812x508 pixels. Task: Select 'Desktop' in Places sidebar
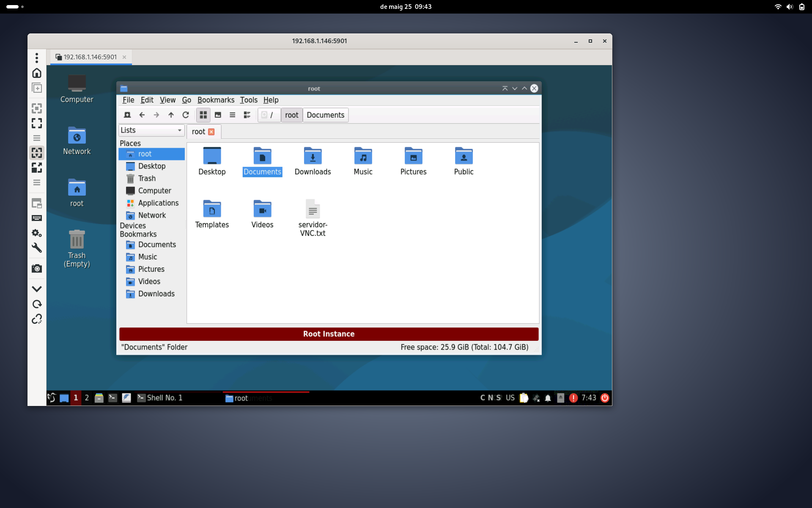tap(151, 166)
